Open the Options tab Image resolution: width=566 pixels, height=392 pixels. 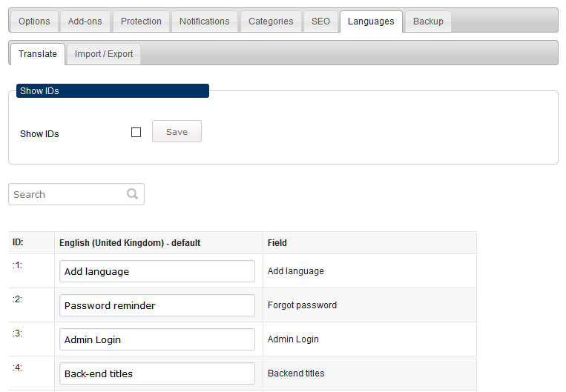[x=34, y=21]
